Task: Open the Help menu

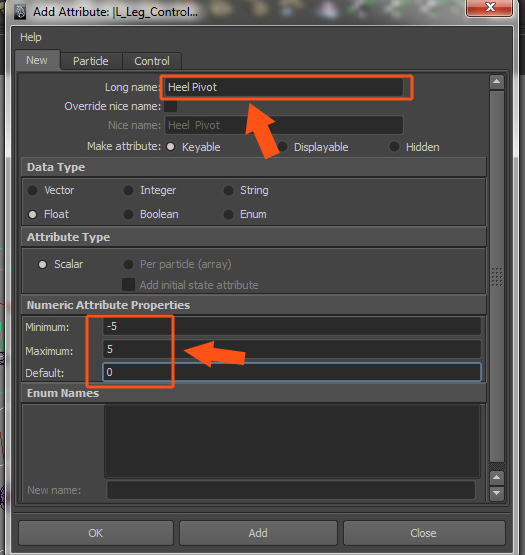Action: (x=30, y=37)
